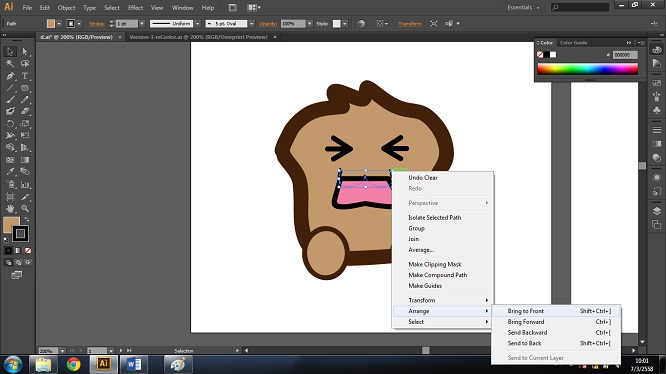Open the Layers panel icon
The height and width of the screenshot is (374, 666).
[x=657, y=211]
